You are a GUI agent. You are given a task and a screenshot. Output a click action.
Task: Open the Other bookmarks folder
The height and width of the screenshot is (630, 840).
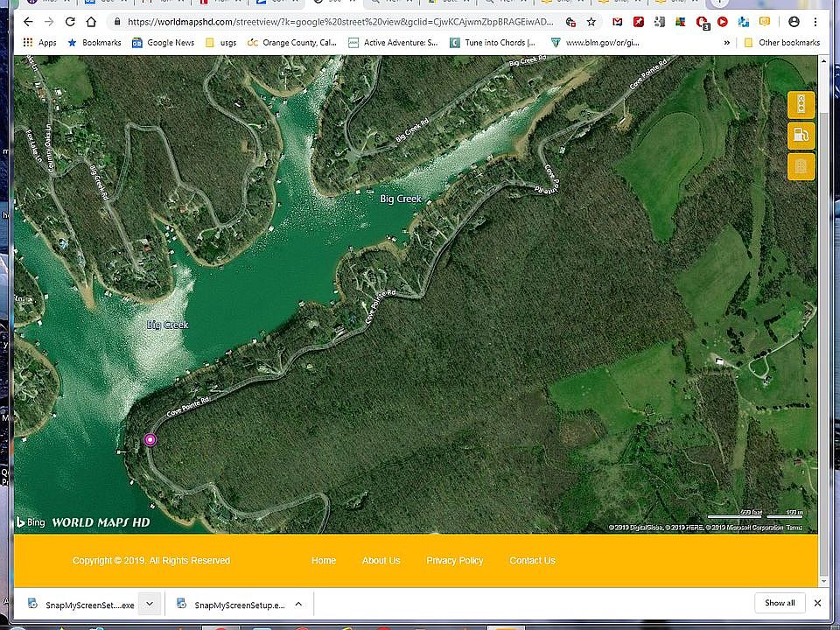(x=781, y=42)
